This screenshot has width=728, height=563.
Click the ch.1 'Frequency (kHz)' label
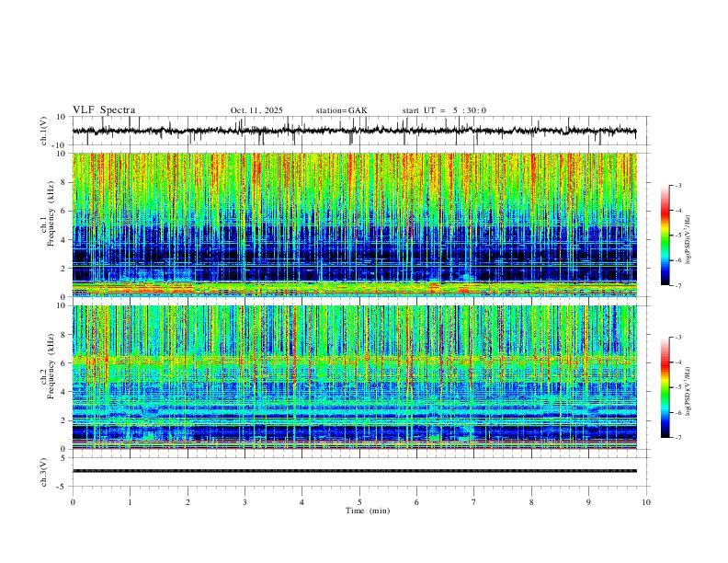pos(51,214)
